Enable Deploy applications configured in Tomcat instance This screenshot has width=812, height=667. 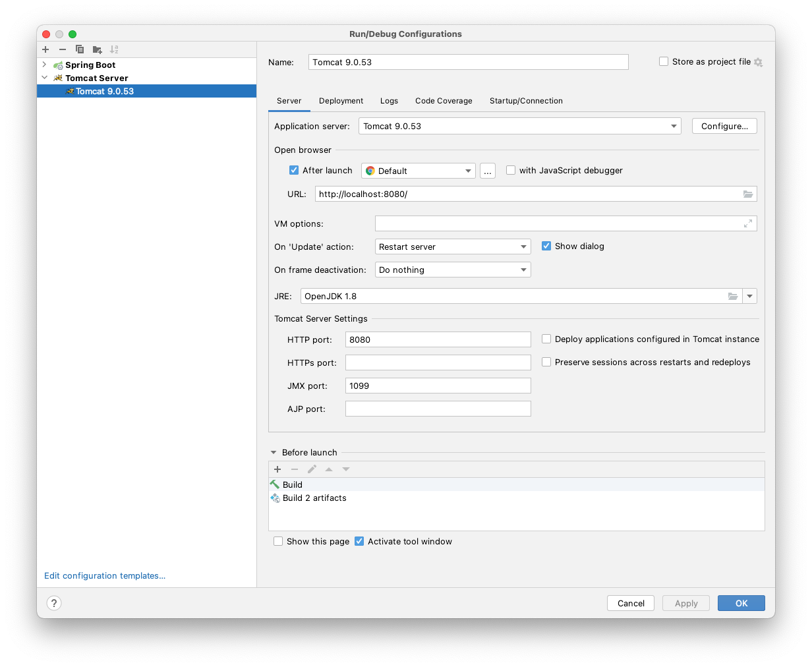[546, 339]
